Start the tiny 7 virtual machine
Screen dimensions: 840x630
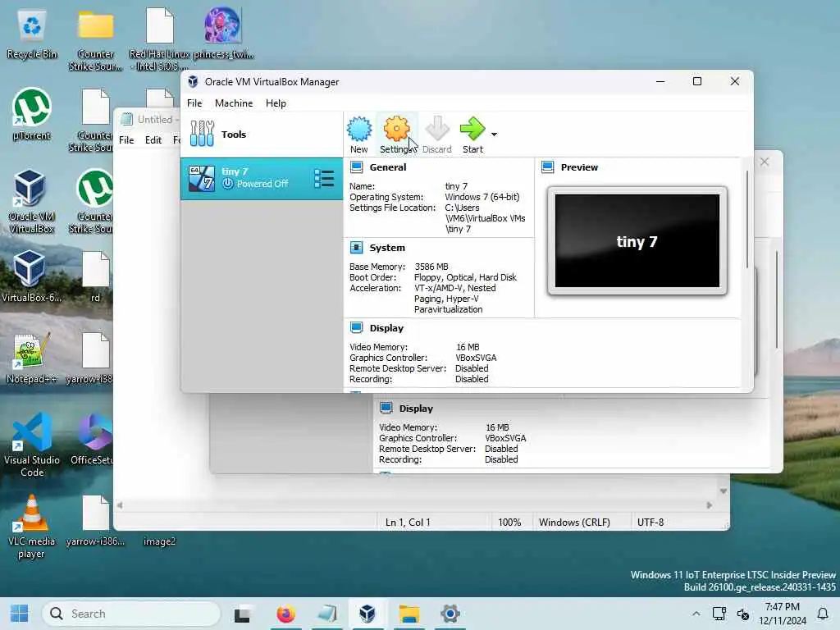(x=472, y=135)
